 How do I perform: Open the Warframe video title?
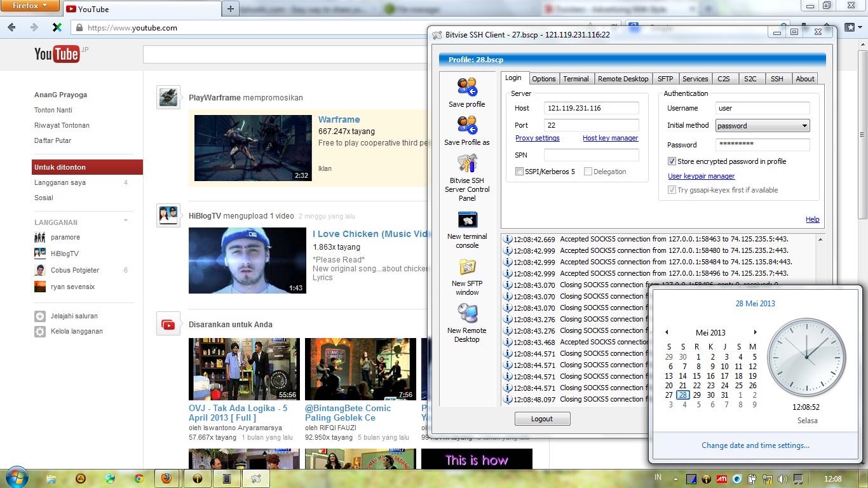click(339, 119)
